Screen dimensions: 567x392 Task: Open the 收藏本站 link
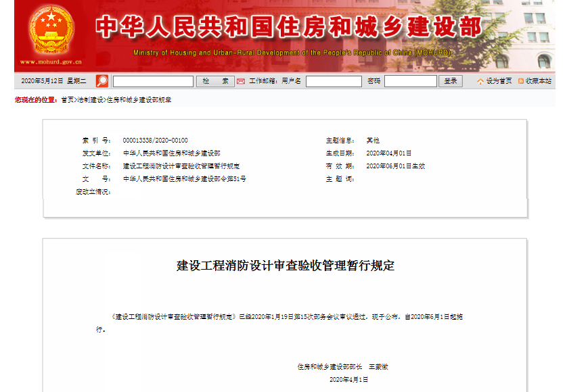click(538, 81)
